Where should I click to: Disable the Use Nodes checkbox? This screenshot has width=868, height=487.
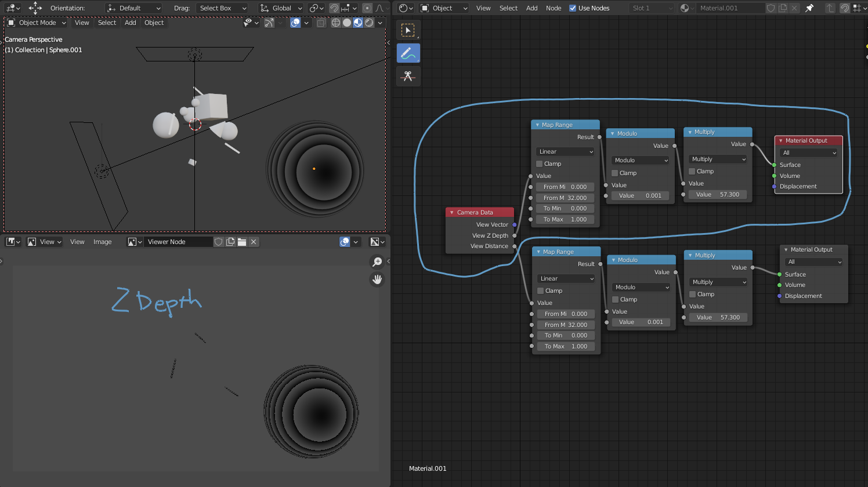573,8
